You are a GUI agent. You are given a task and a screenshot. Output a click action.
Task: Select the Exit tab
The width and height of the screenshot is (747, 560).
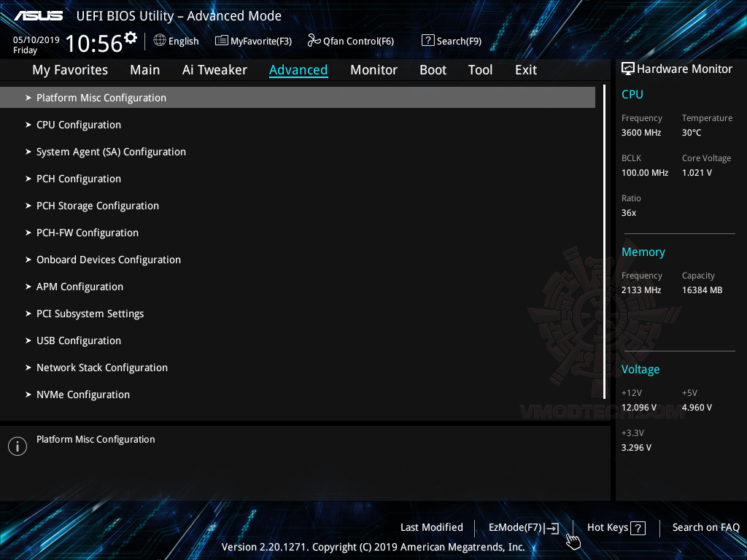click(x=526, y=70)
